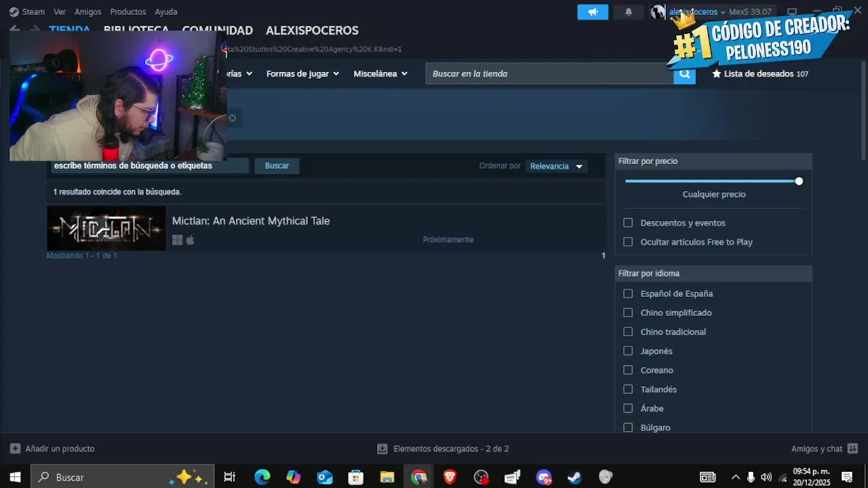The width and height of the screenshot is (868, 488).
Task: Remove the search tag with x icon
Action: pos(232,118)
